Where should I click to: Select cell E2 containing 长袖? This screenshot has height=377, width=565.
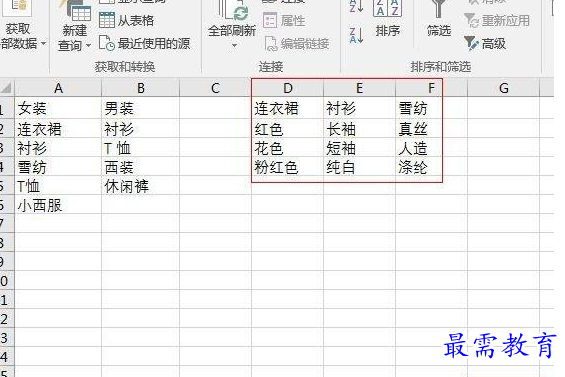click(359, 128)
